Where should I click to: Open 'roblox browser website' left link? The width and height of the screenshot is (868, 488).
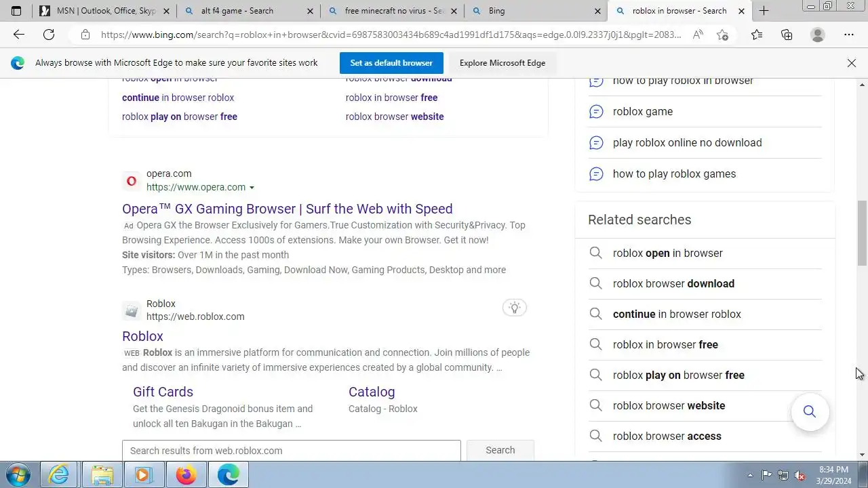pos(395,117)
